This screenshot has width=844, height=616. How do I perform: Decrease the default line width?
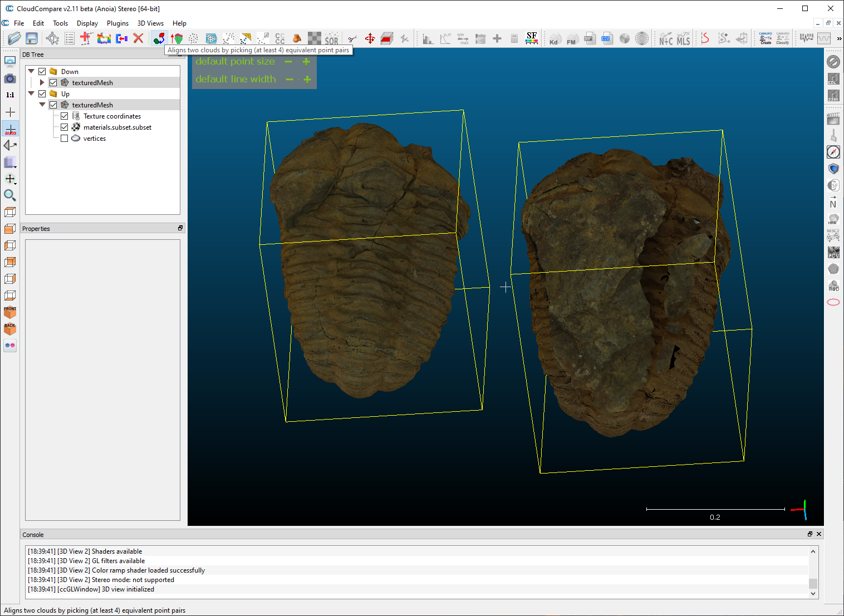(289, 79)
